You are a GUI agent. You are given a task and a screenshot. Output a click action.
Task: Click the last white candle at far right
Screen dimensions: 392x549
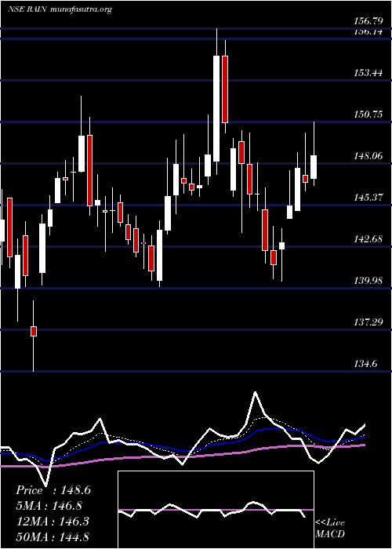tap(314, 167)
